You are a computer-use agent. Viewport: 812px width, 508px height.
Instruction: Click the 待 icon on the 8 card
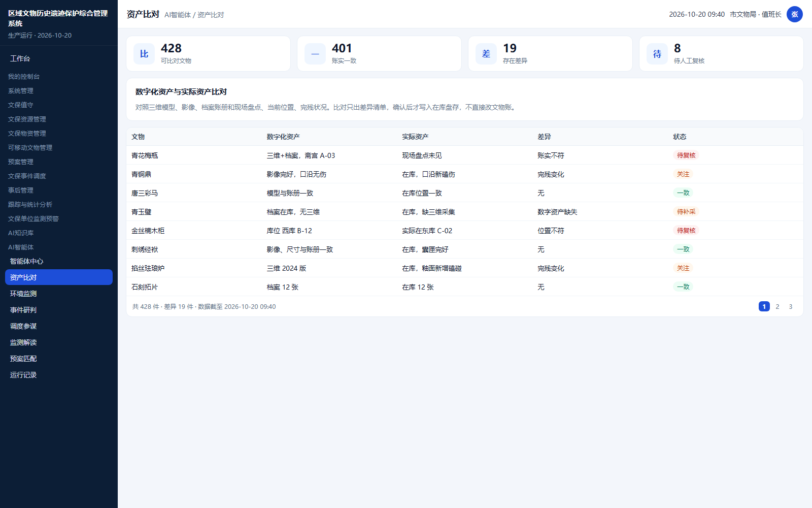point(657,54)
